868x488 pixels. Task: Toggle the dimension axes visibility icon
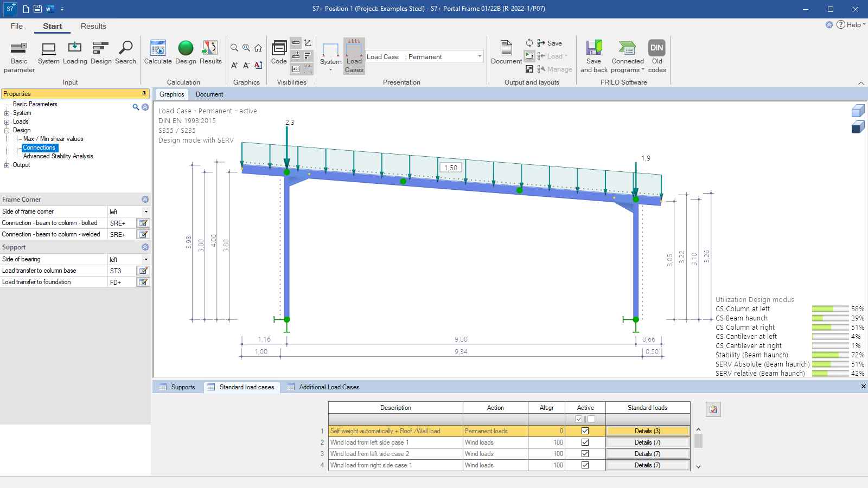pyautogui.click(x=308, y=43)
